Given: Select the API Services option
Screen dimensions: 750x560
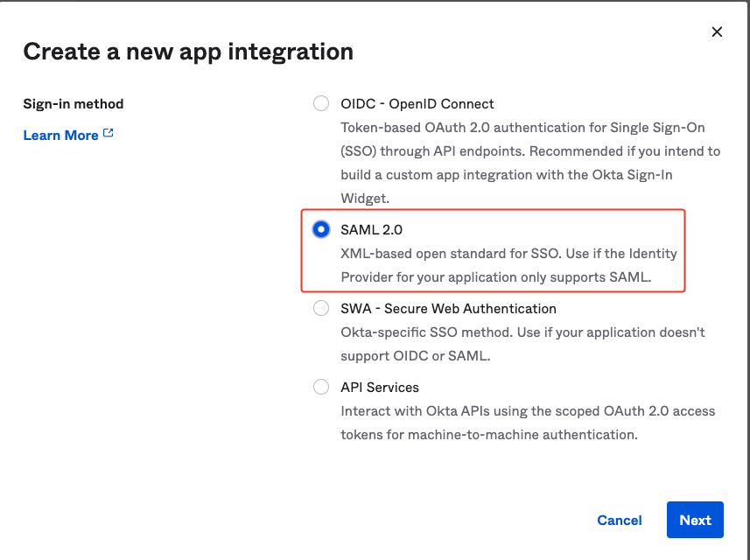Looking at the screenshot, I should [x=321, y=387].
